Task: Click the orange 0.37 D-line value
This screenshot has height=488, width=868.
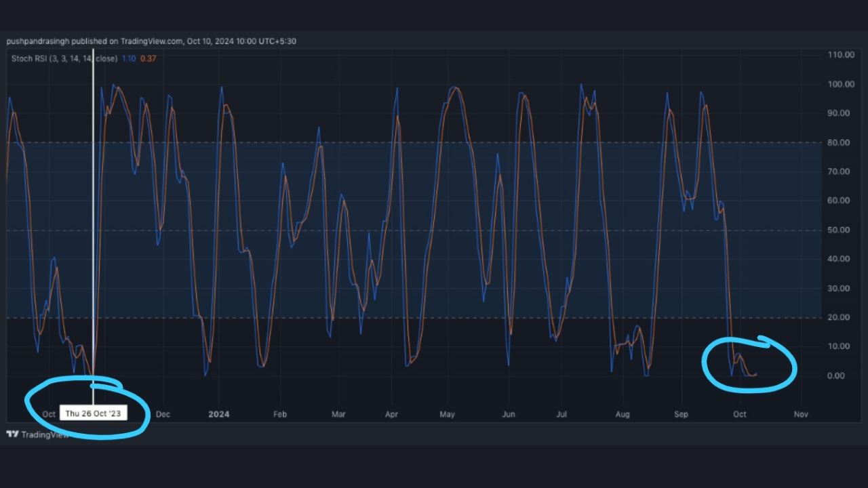Action: [149, 58]
